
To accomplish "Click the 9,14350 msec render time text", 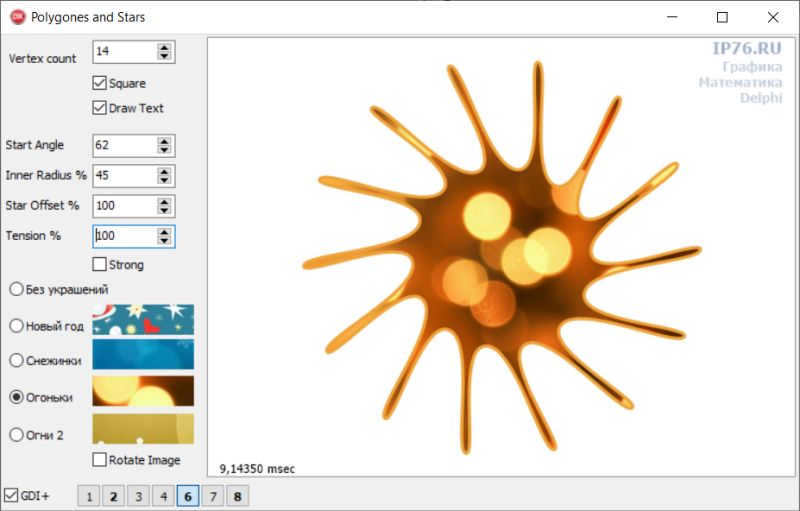I will pos(257,469).
